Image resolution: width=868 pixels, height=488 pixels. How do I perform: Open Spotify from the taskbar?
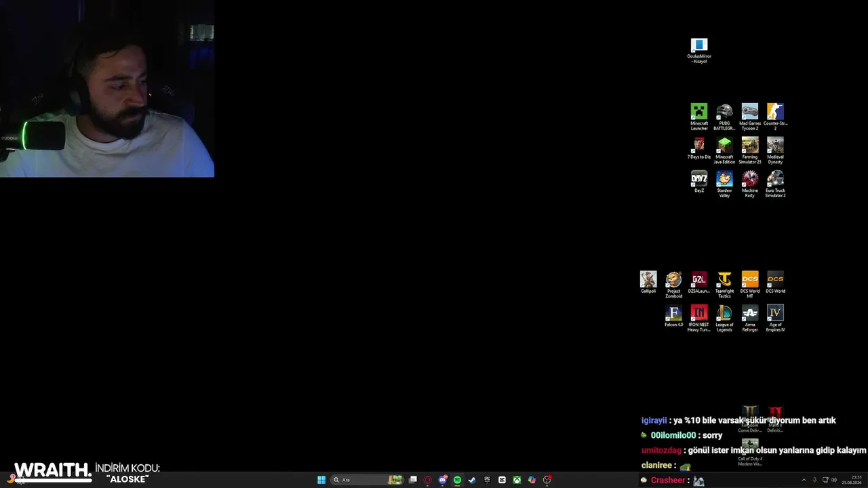coord(457,480)
